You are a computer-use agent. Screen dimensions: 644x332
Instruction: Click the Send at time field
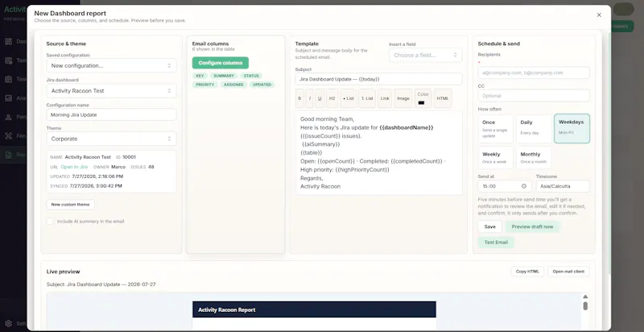pyautogui.click(x=505, y=186)
